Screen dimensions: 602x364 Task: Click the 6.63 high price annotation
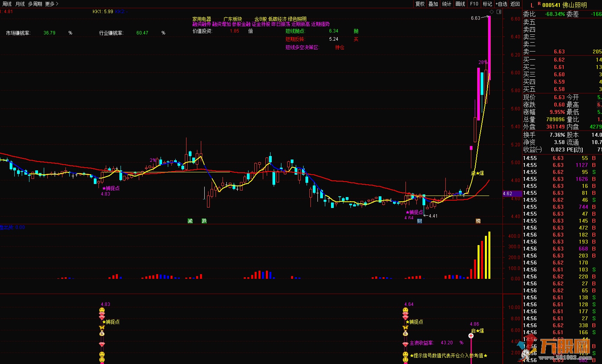click(476, 18)
